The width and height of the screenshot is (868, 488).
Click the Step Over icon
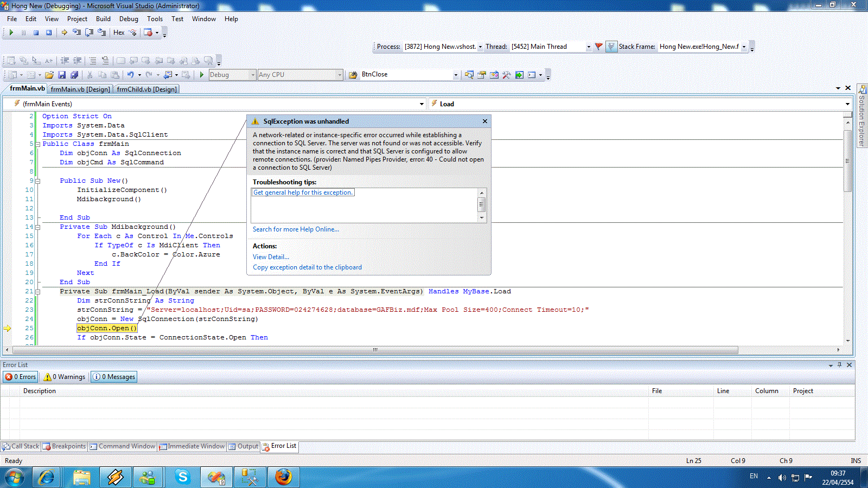pyautogui.click(x=89, y=33)
